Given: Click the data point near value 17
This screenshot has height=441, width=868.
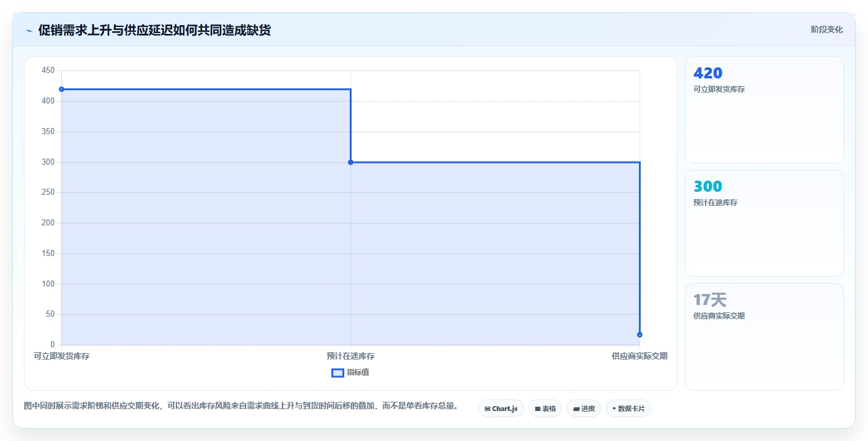Looking at the screenshot, I should click(x=640, y=334).
